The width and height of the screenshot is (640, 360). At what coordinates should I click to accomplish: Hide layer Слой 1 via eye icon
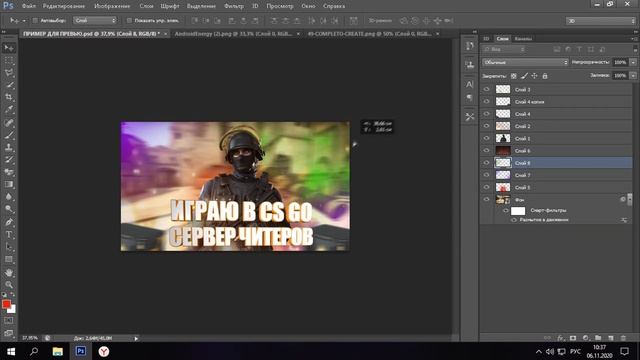[x=486, y=138]
